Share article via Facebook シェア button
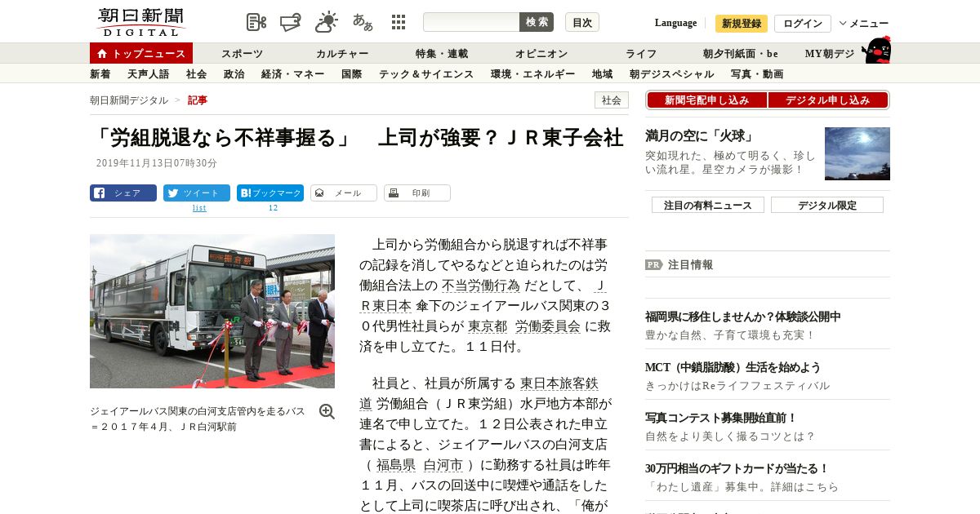The height and width of the screenshot is (514, 980). pyautogui.click(x=123, y=193)
